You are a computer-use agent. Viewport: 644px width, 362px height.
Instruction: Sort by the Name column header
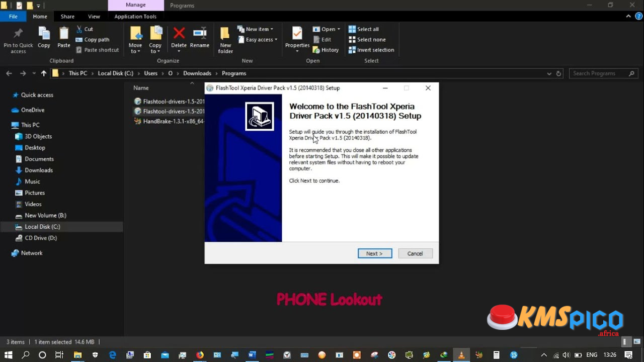click(x=141, y=88)
